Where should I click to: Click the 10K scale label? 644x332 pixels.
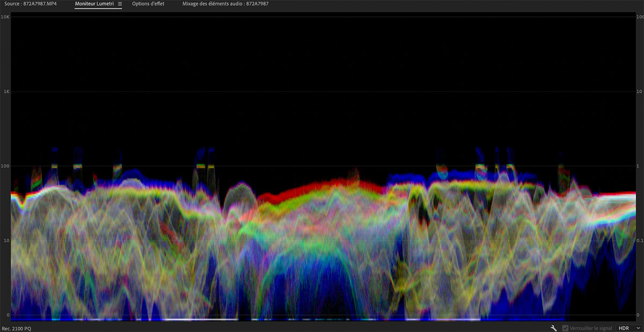click(5, 17)
